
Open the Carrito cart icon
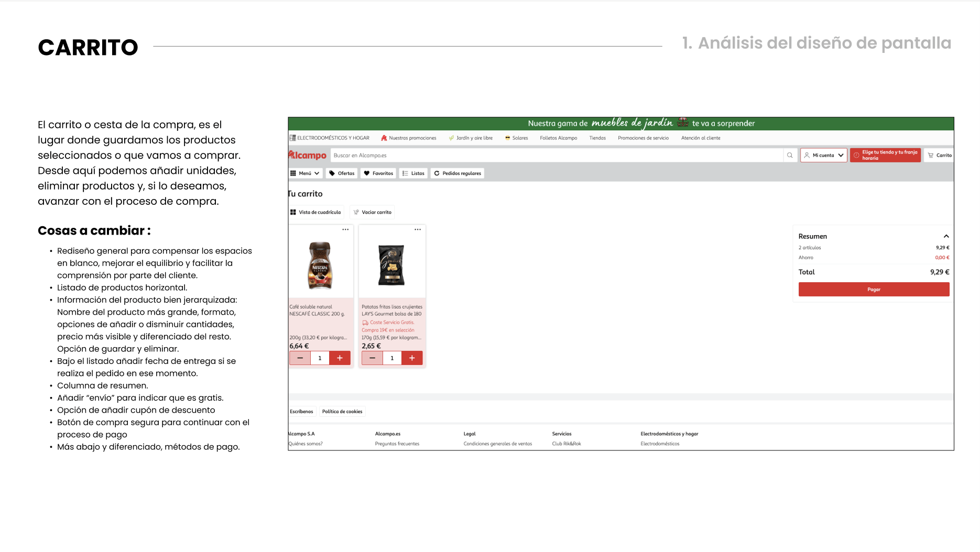940,156
